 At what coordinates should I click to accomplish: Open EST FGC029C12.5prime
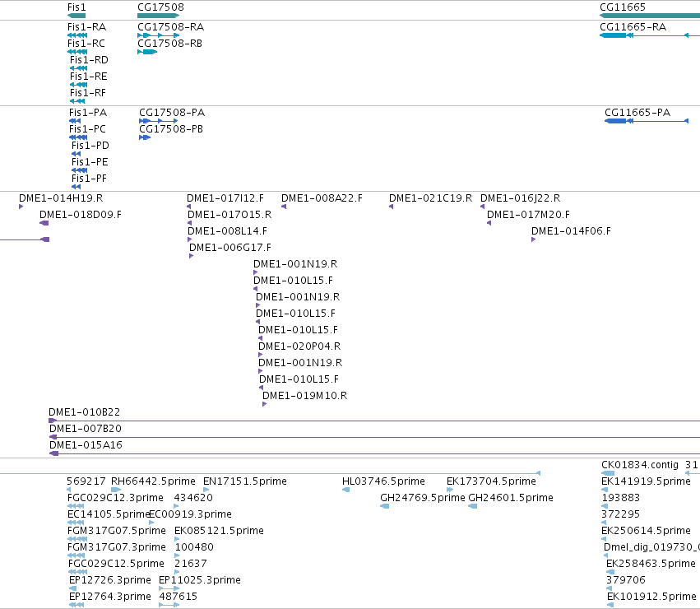click(116, 565)
